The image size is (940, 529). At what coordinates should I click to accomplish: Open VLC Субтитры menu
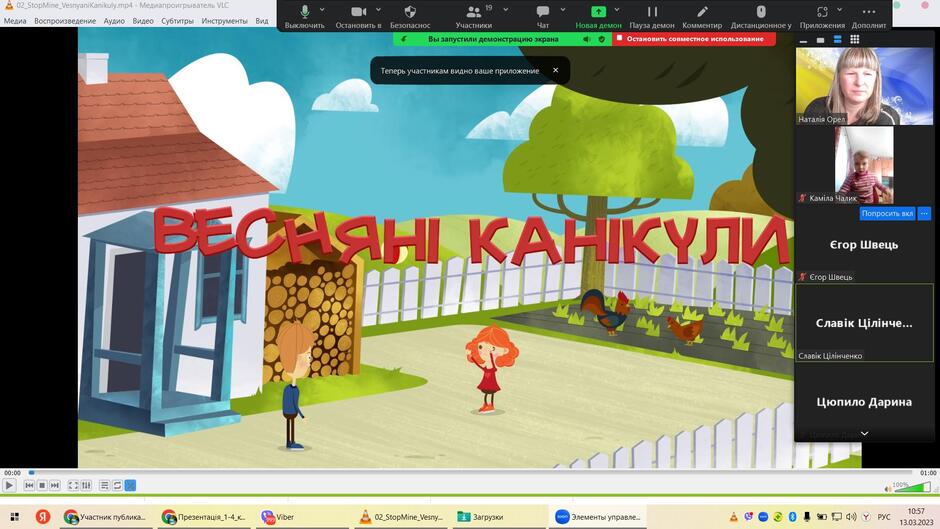177,20
